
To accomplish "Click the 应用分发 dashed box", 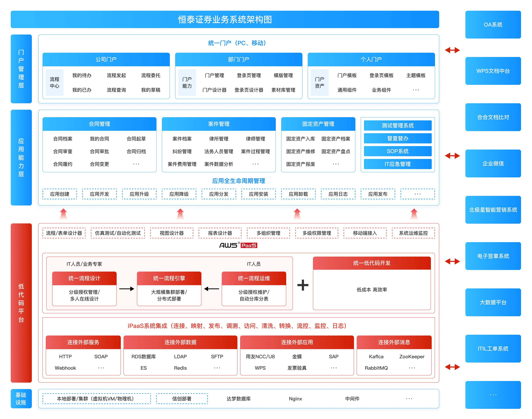I will [x=219, y=194].
